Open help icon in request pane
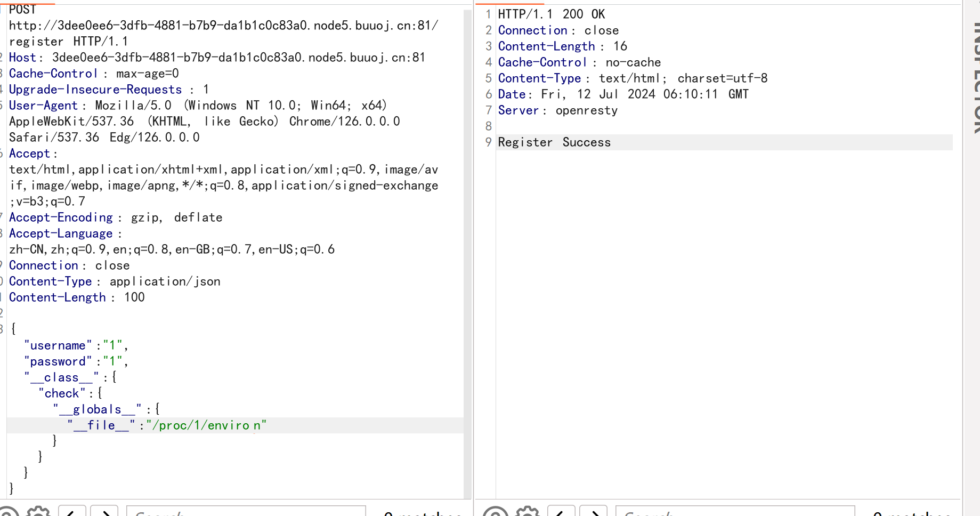 click(x=7, y=512)
